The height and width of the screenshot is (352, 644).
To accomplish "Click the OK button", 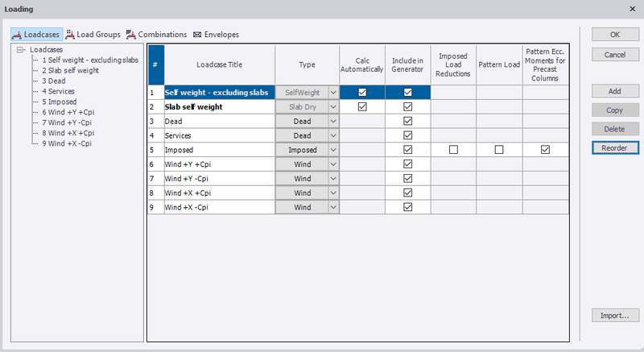I will 615,35.
